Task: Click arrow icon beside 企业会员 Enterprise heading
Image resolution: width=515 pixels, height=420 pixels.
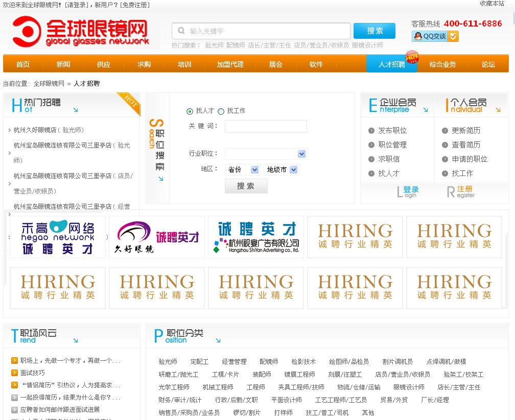Action: tap(425, 110)
